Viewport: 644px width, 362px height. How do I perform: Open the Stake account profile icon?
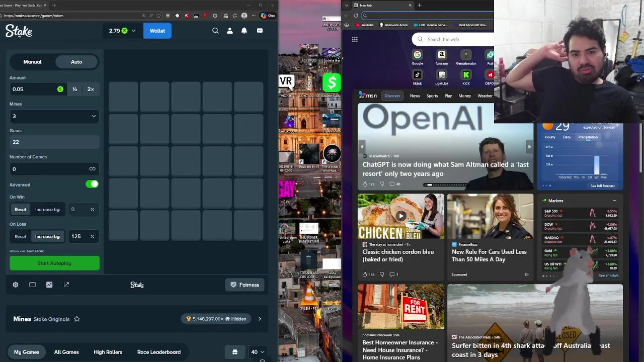click(x=230, y=31)
